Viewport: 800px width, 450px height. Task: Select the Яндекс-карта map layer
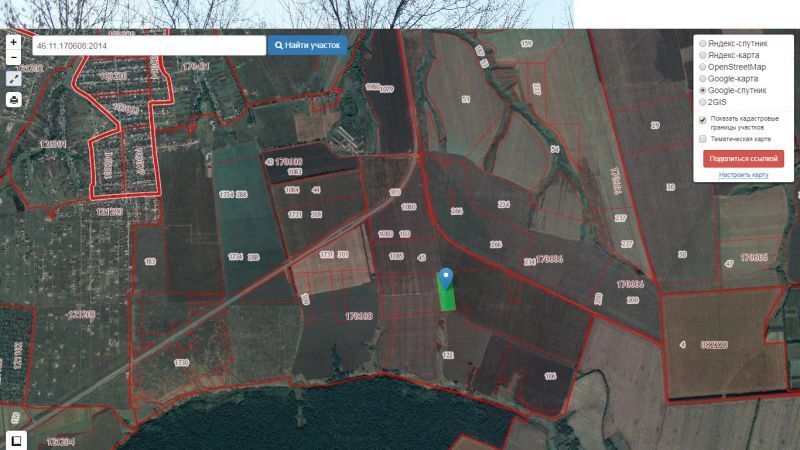[702, 55]
